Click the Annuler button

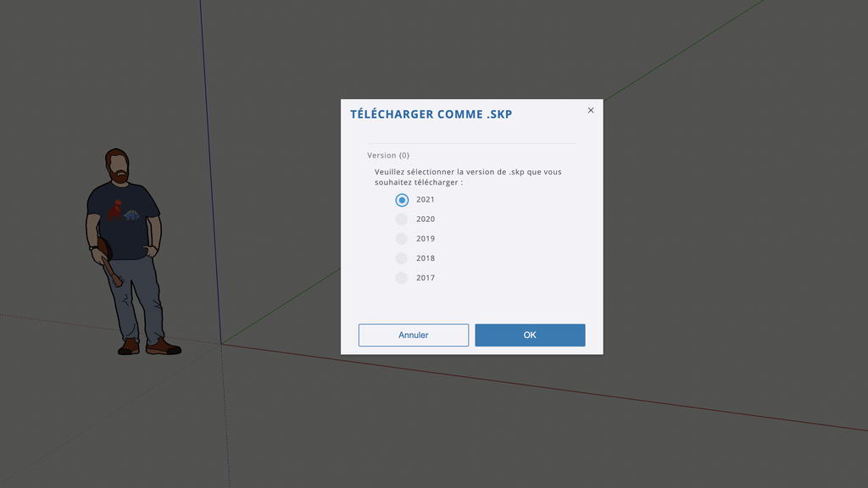click(414, 335)
